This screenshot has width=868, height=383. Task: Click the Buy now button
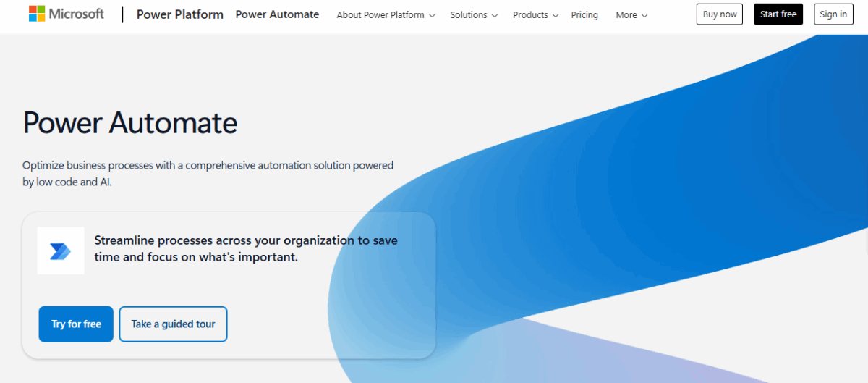[x=720, y=14]
